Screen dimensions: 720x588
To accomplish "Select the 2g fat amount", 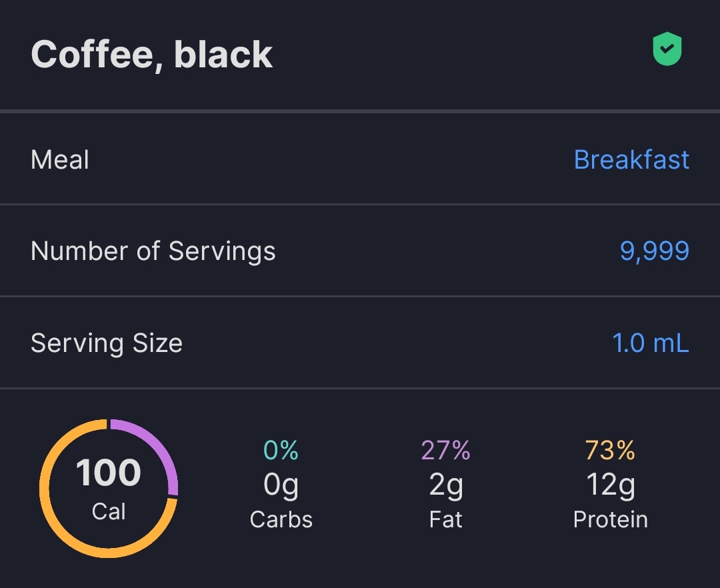I will click(445, 485).
